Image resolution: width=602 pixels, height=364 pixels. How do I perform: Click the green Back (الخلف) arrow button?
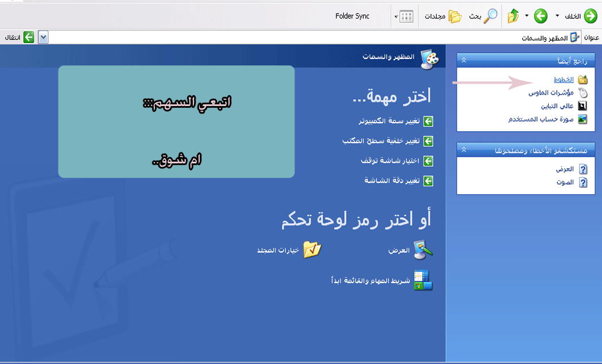coord(591,17)
